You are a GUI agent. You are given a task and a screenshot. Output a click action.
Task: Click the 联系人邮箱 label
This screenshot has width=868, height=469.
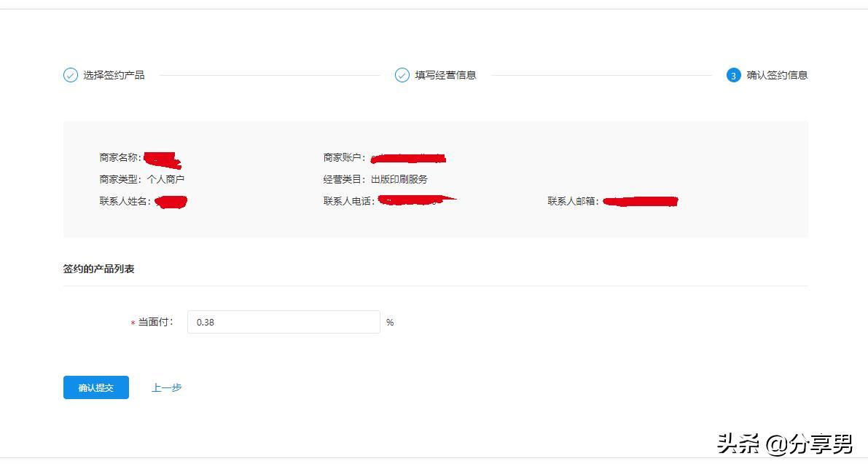tap(574, 201)
